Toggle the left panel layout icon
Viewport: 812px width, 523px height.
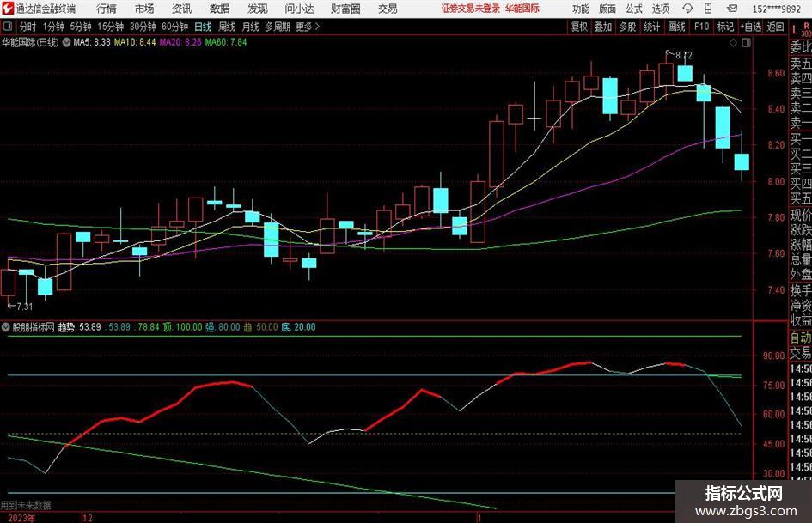pos(9,27)
